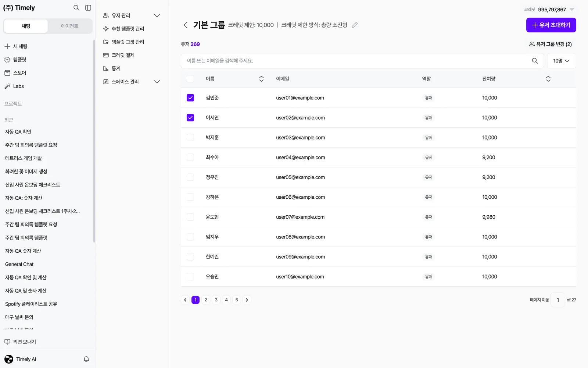588x368 pixels.
Task: Click the back arrow beside 기본 그룹
Action: pyautogui.click(x=186, y=25)
